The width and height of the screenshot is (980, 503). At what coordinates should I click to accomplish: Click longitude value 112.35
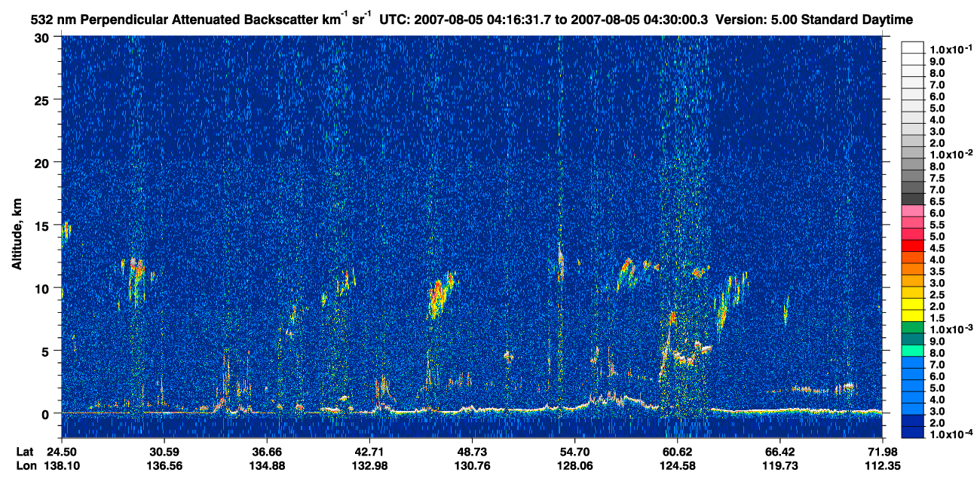(883, 465)
